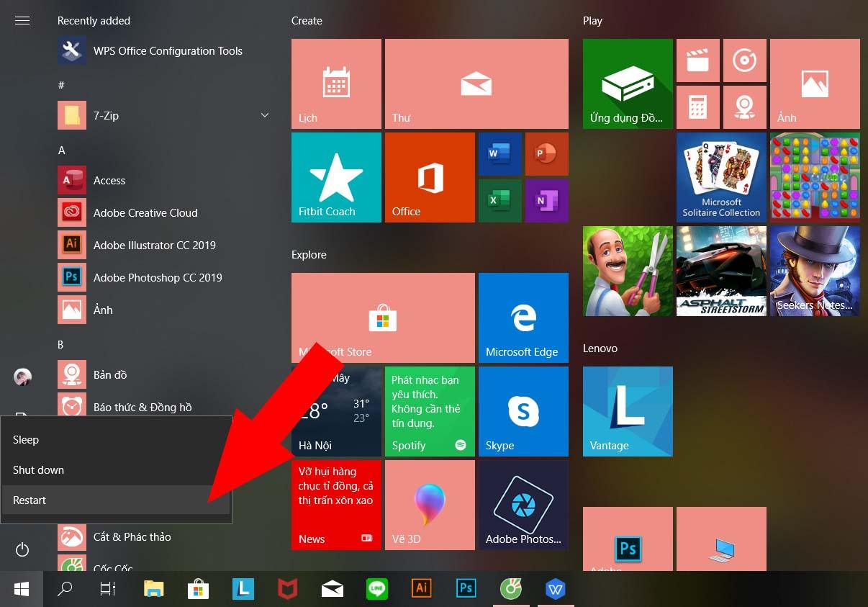Open McAfee from the taskbar
This screenshot has height=607, width=868.
coord(287,589)
